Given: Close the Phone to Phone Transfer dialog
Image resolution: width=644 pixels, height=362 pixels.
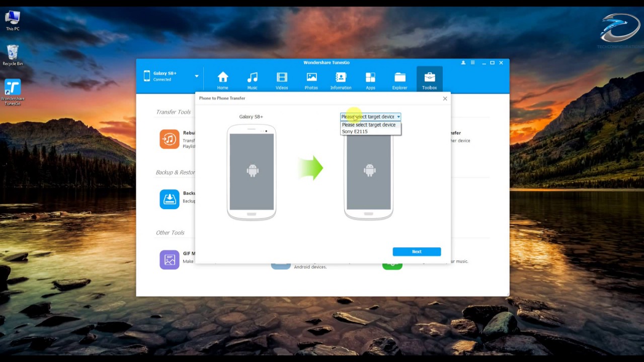Looking at the screenshot, I should pos(445,99).
